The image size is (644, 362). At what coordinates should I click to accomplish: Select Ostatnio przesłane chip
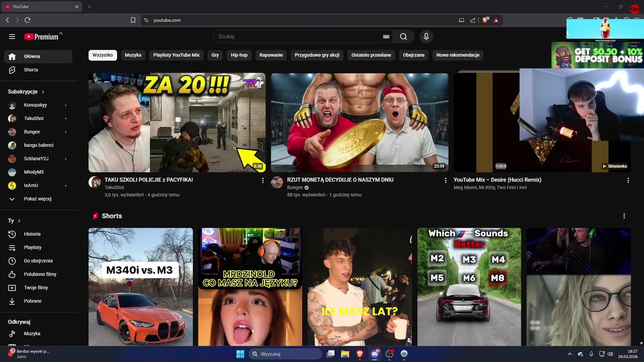371,55
